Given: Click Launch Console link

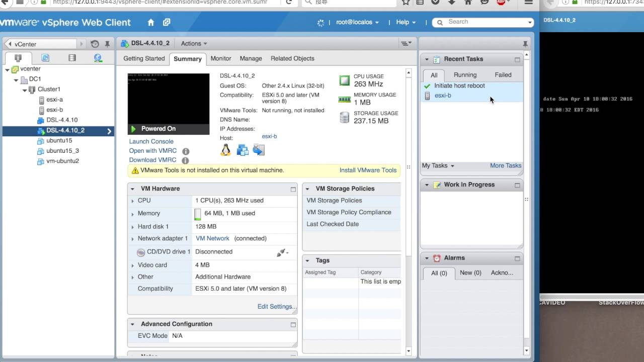Looking at the screenshot, I should 151,142.
